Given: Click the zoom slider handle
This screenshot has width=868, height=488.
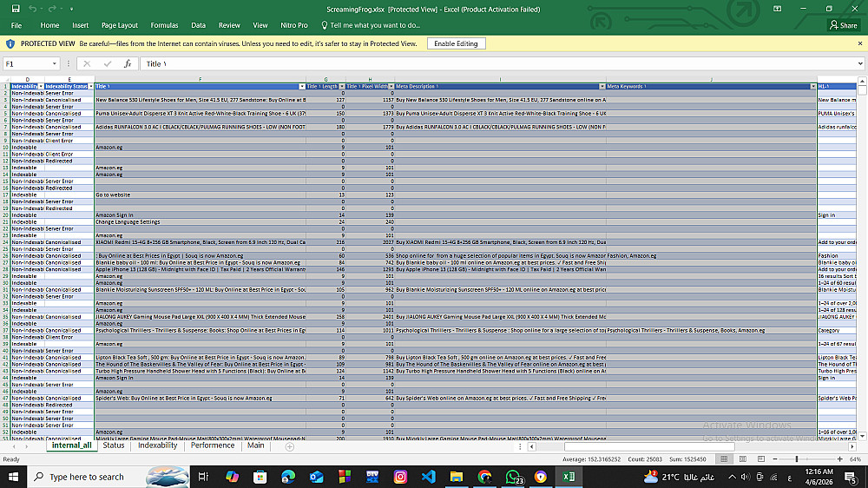Looking at the screenshot, I should (x=797, y=459).
